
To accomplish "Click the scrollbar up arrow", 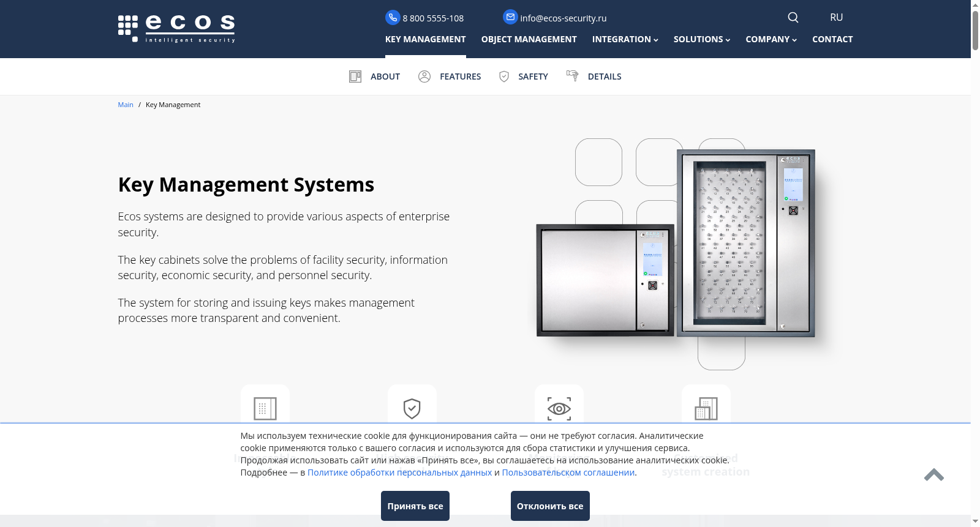I will point(975,5).
